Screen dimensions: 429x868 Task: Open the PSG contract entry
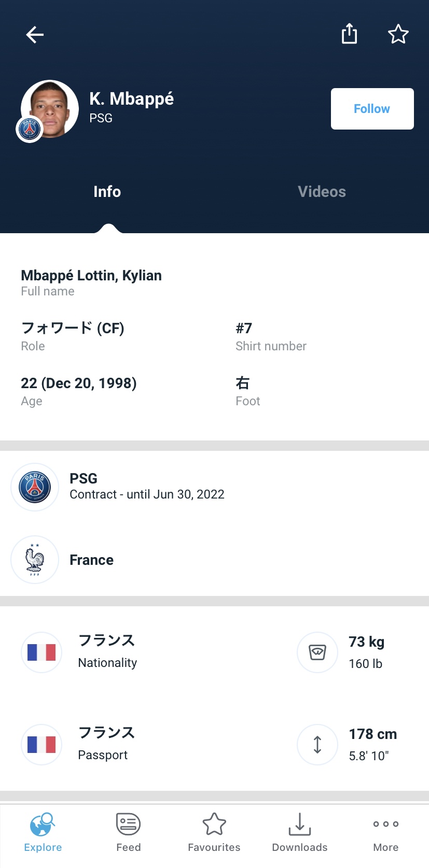pos(147,487)
